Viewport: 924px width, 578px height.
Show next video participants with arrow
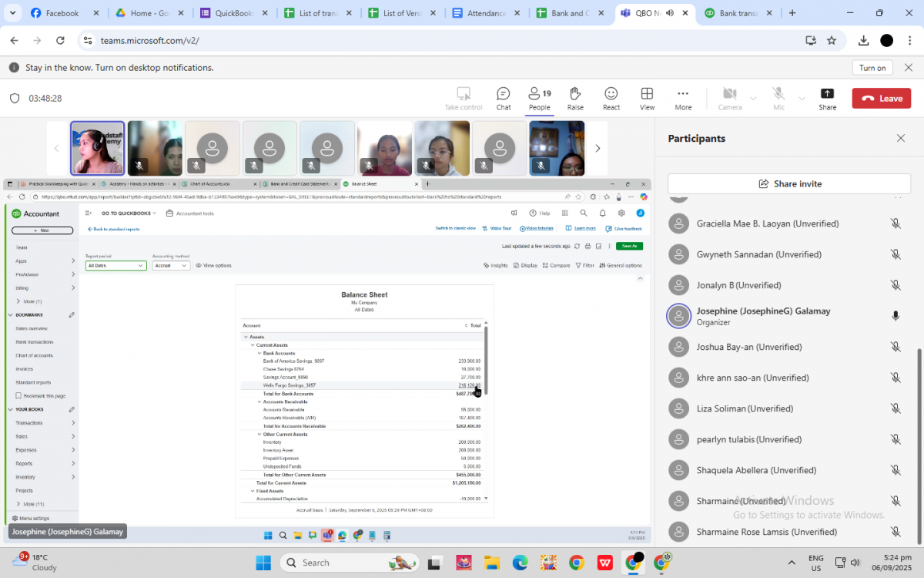click(598, 149)
